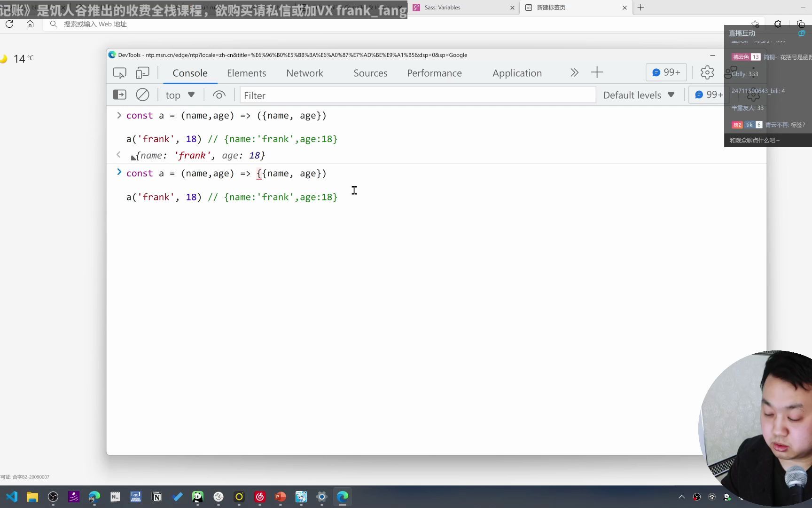Screen dimensions: 812x508
Task: Click the 99+ issues badge in console toolbar
Action: [x=708, y=95]
